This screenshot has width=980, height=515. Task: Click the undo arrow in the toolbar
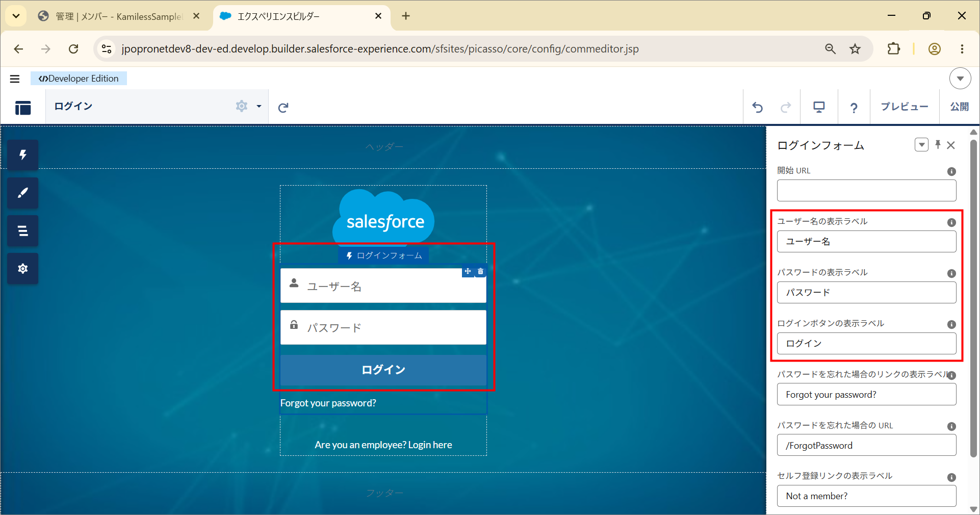(x=757, y=107)
